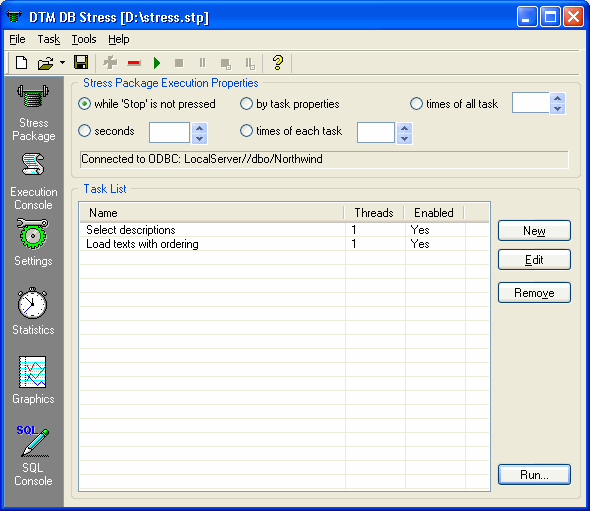Maximize the DTM DB Stress window
Screen dimensions: 590x511
(550, 17)
